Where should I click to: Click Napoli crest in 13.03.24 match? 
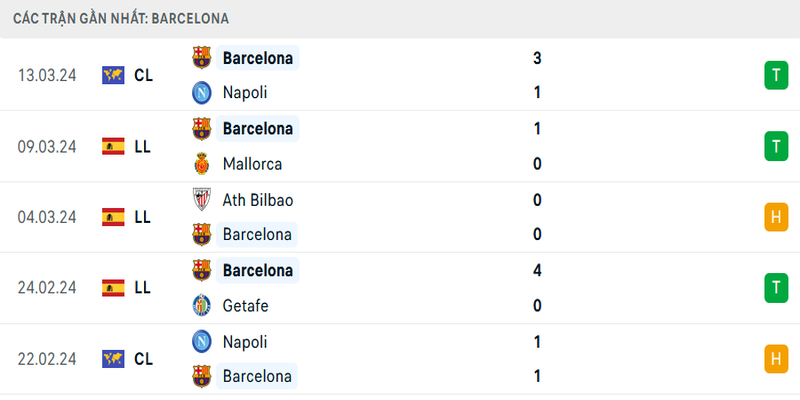tap(202, 93)
